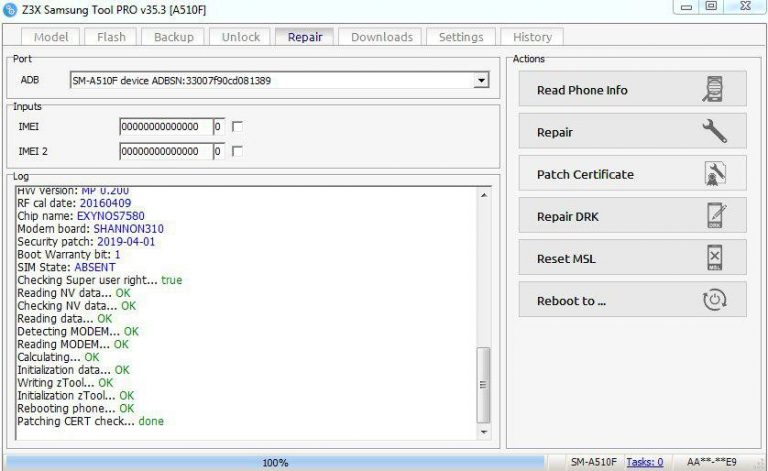The image size is (768, 471).
Task: Open the ADB port dropdown arrow
Action: tap(481, 80)
